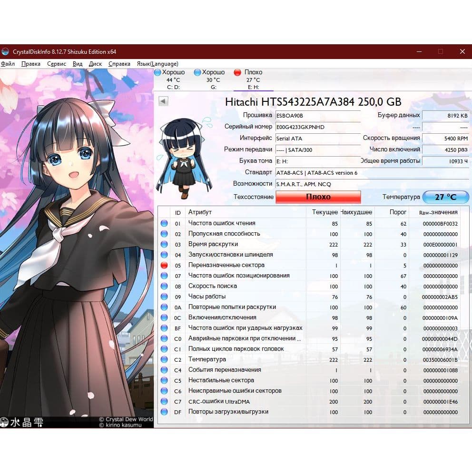Click status icon of Полных циклов парковок row
472x476 pixels.
tap(164, 349)
